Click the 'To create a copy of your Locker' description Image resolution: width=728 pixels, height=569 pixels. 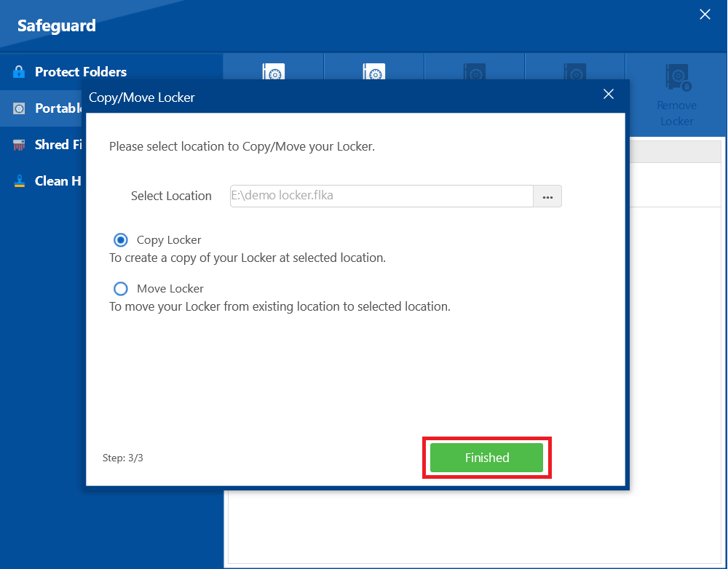click(x=248, y=258)
